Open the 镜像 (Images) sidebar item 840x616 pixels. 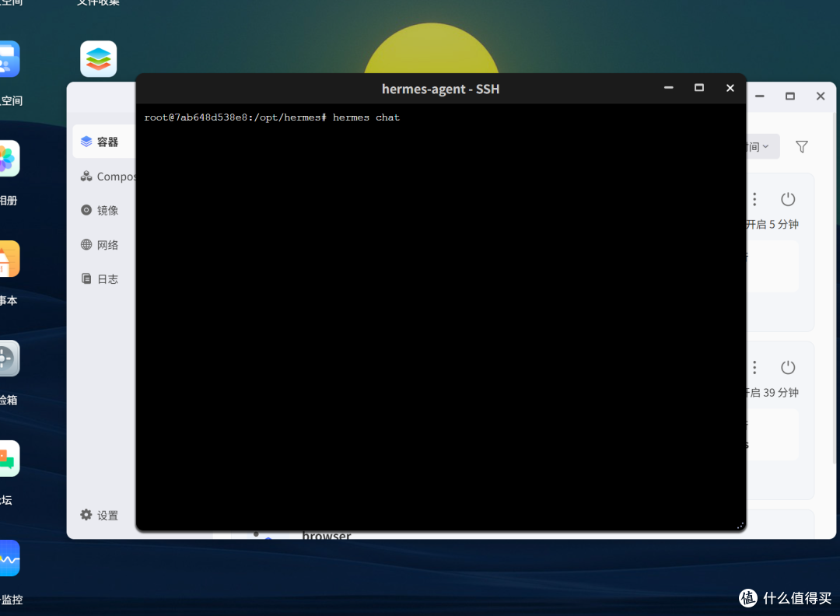pos(99,211)
